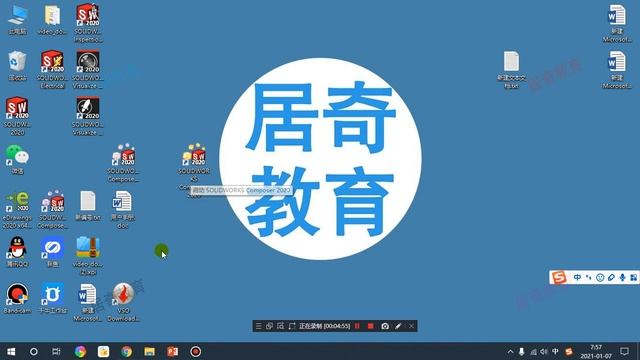Open the Sogou bar pen/skin tool icon
The width and height of the screenshot is (640, 360).
611,278
